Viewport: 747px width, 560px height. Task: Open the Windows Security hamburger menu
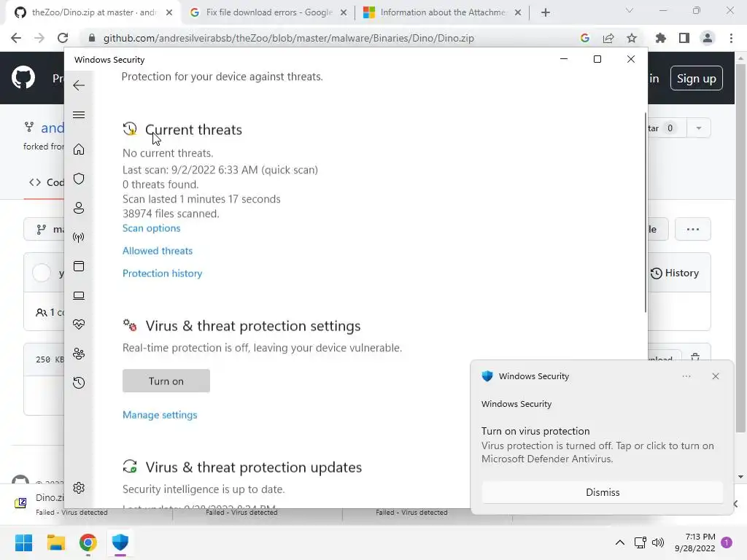[79, 114]
